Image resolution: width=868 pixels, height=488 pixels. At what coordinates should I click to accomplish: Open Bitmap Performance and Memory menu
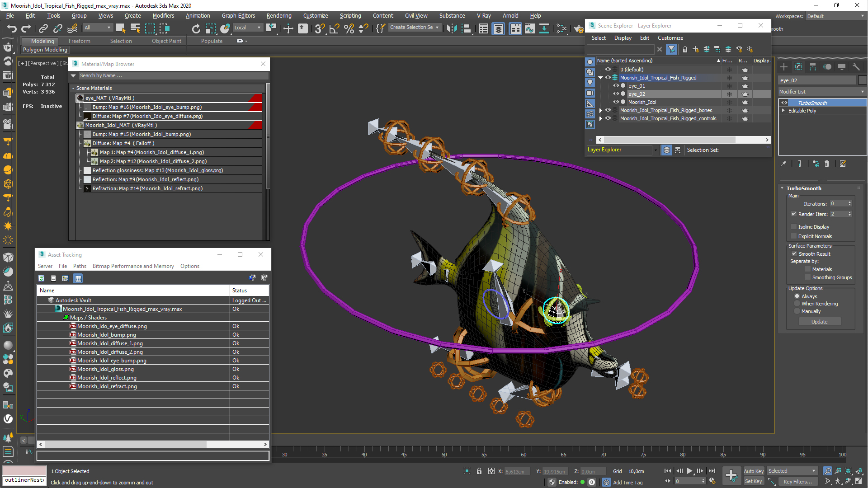tap(133, 266)
